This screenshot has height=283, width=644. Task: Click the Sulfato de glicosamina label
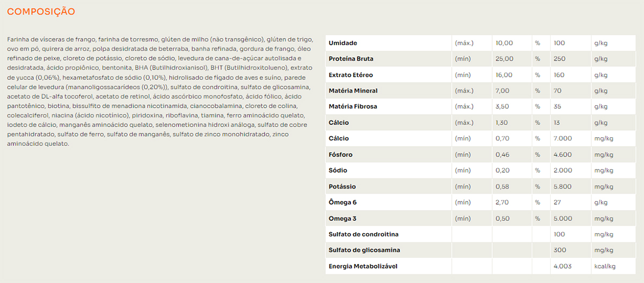364,250
